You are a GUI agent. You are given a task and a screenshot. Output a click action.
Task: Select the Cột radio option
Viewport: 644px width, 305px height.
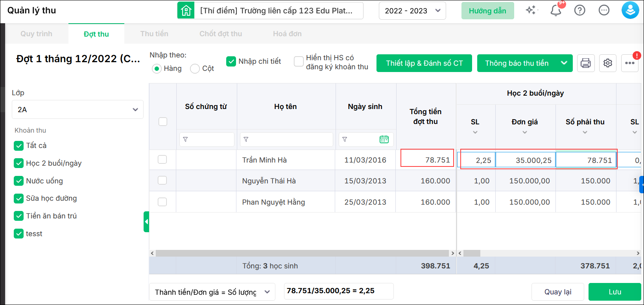click(x=195, y=68)
